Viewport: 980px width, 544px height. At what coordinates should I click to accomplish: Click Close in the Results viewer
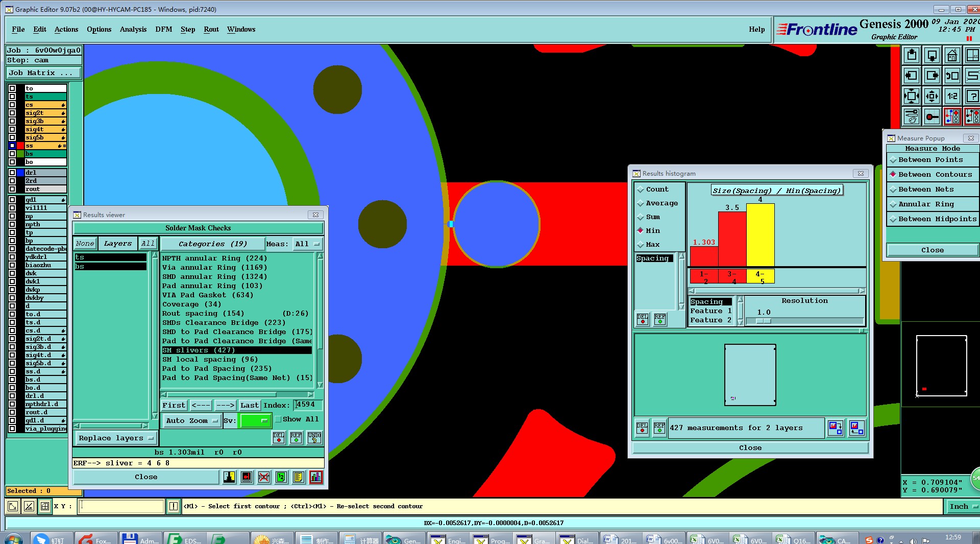pyautogui.click(x=146, y=477)
